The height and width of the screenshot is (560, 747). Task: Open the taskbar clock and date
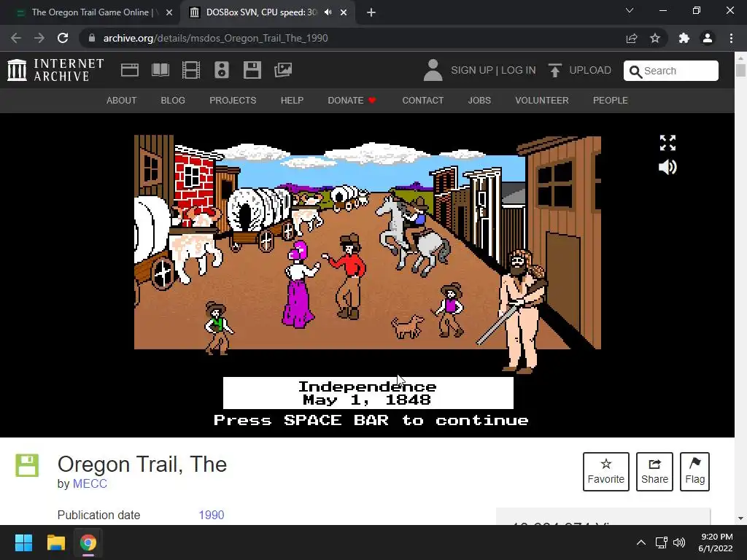pyautogui.click(x=716, y=542)
